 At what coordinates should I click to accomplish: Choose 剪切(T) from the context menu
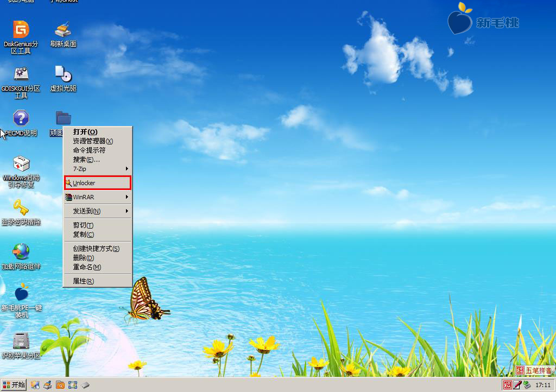98,225
